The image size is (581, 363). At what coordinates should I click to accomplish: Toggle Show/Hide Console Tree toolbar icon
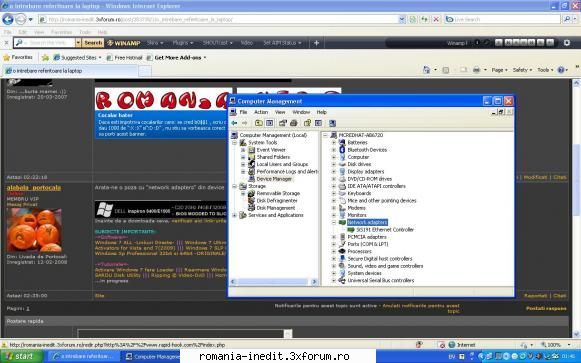pos(270,123)
